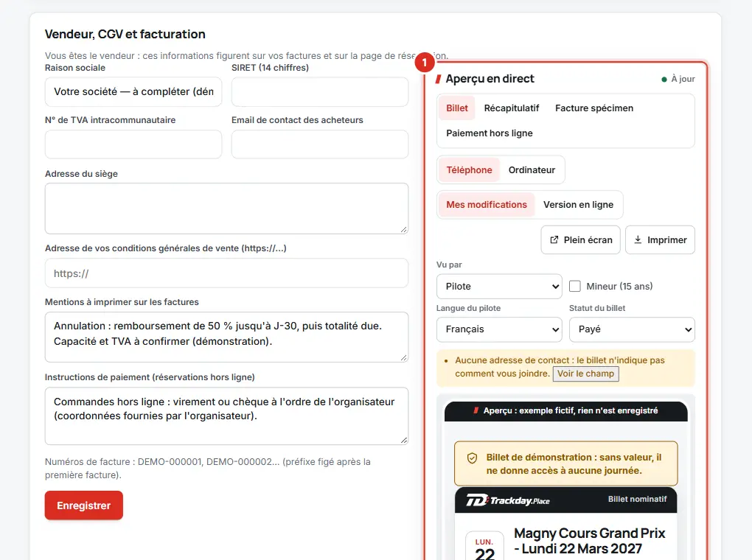Viewport: 752px width, 560px height.
Task: Click the download icon in Imprimer
Action: pos(638,239)
